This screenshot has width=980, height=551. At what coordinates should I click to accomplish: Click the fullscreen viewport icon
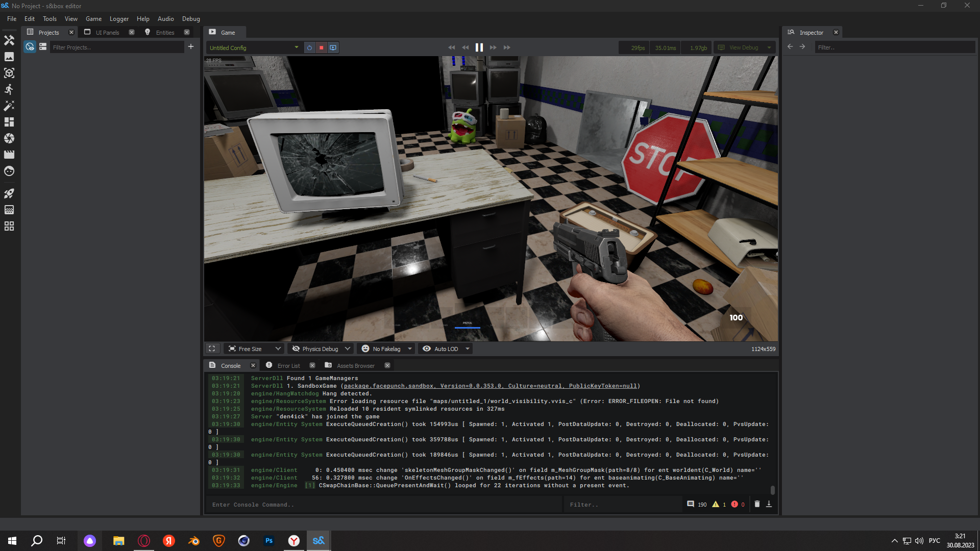[212, 348]
